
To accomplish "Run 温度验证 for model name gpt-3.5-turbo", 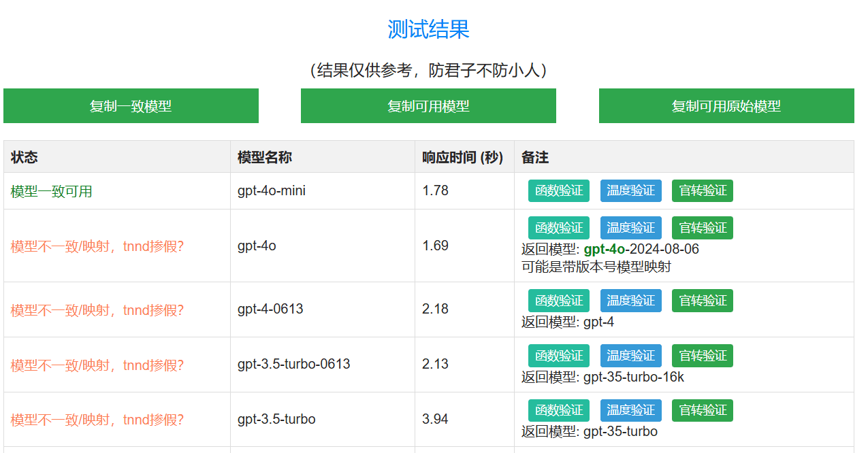I will click(x=631, y=411).
